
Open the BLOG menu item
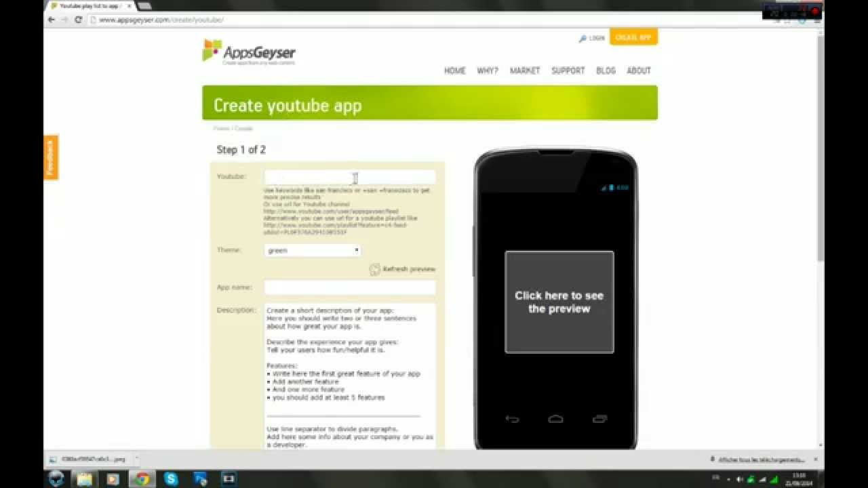click(x=606, y=70)
